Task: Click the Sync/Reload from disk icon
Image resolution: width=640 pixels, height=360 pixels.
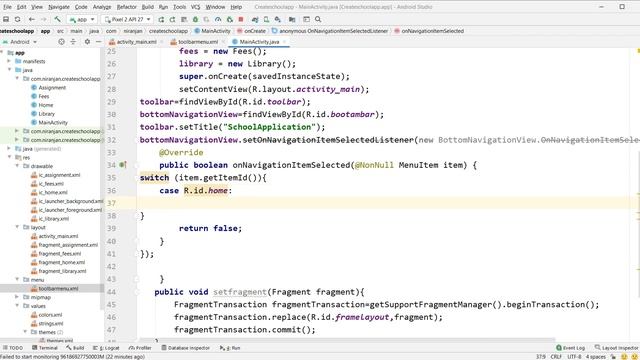Action: [18, 19]
